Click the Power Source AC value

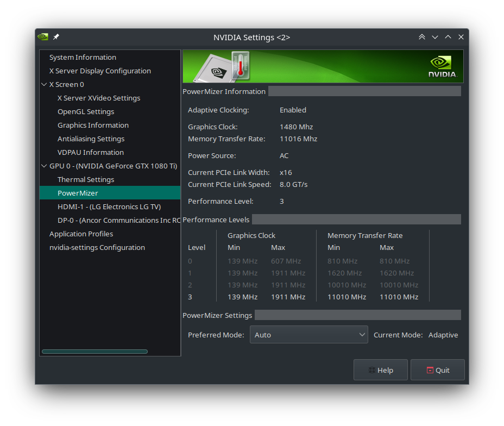click(284, 155)
